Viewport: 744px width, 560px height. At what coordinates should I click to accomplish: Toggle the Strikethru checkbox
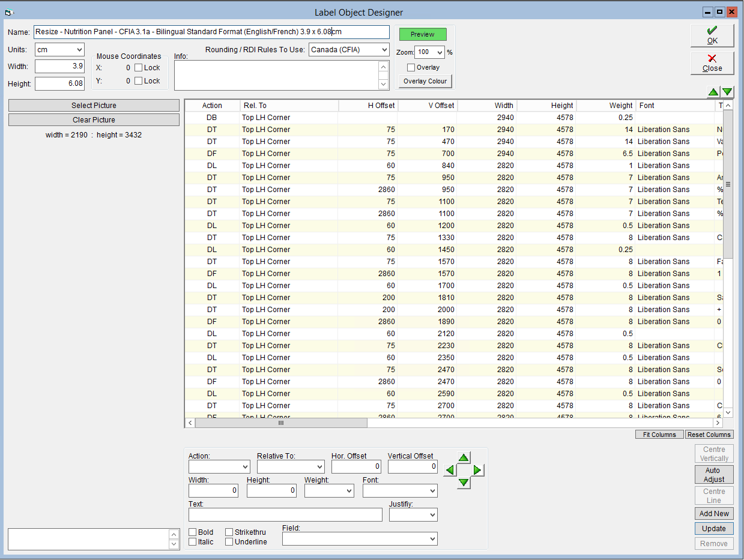(x=229, y=532)
